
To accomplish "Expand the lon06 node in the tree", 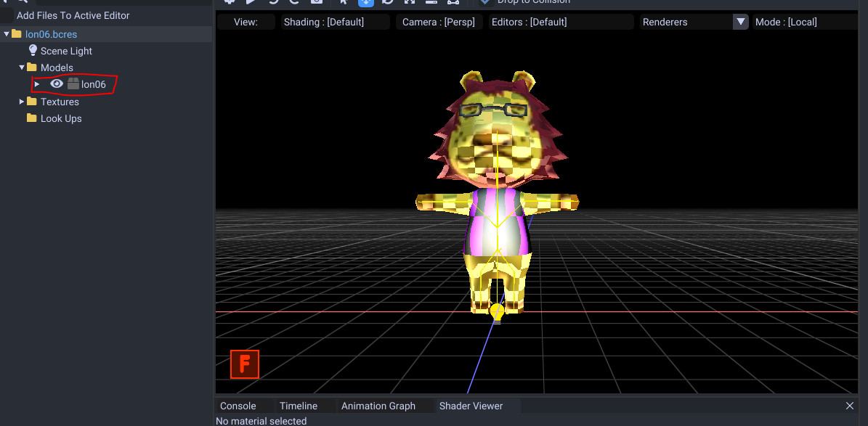I will (x=36, y=84).
